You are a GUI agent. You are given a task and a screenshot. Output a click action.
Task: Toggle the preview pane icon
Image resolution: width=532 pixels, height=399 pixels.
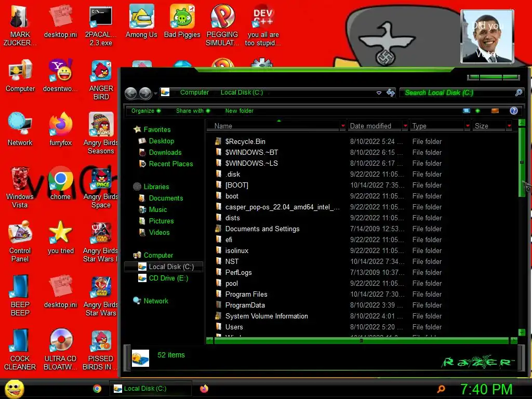[495, 111]
